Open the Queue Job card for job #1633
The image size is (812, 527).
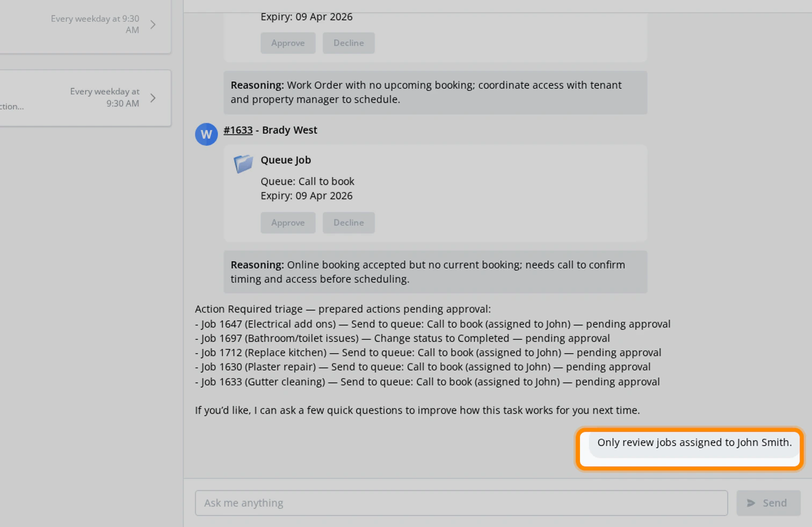(x=435, y=193)
